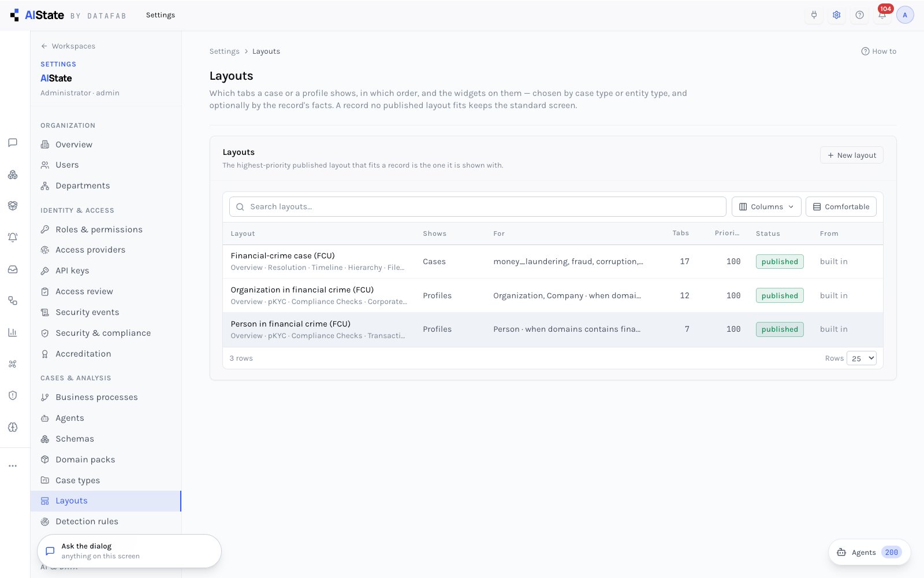Open Detection rules page
924x578 pixels.
coord(106,521)
